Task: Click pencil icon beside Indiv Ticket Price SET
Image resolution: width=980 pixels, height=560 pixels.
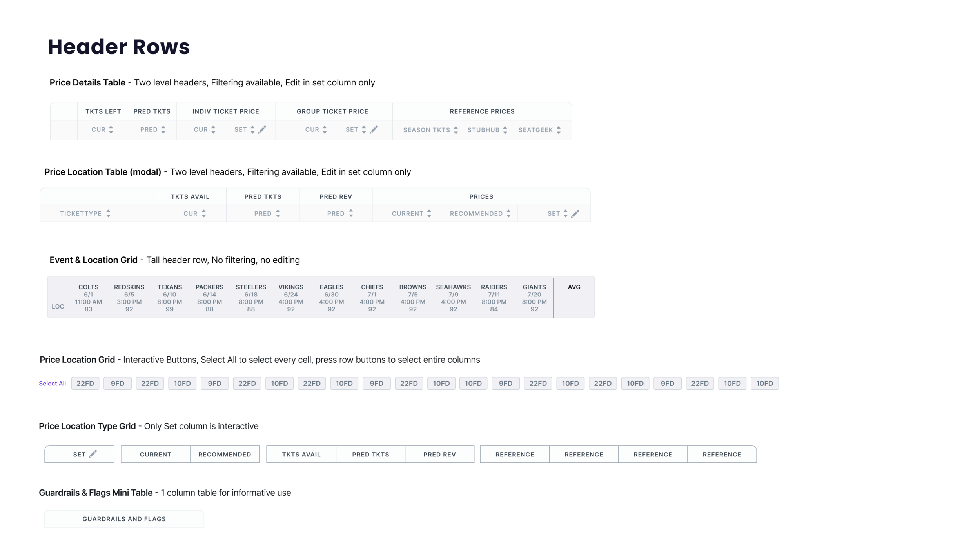Action: (262, 129)
